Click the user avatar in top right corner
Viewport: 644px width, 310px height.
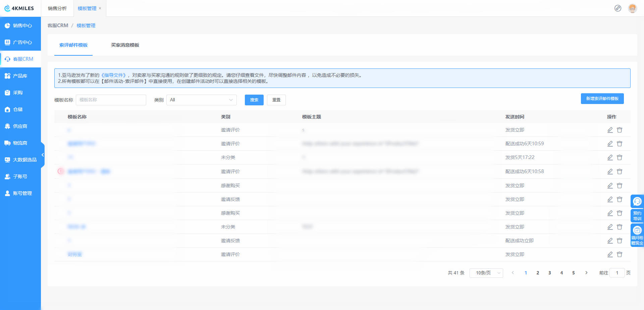tap(632, 8)
